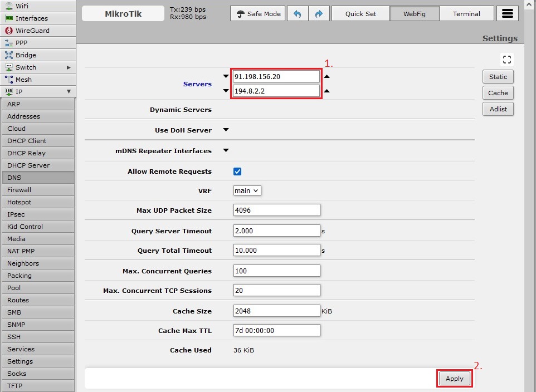Switch to the Terminal tab
536x392 pixels.
pyautogui.click(x=466, y=14)
